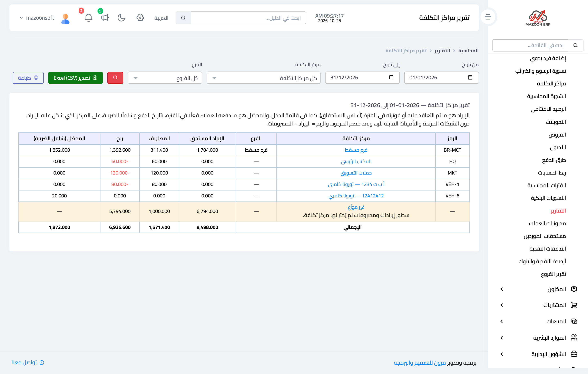588x374 pixels.
Task: Click 'التقارير' breadcrumb link
Action: [x=442, y=51]
